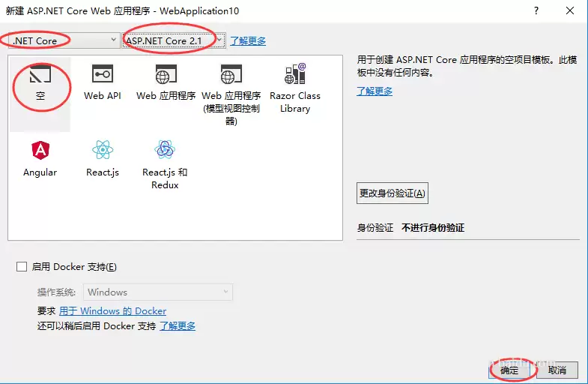Select the 空 (Empty) project template icon
Screen dimensions: 588x384
tap(40, 73)
